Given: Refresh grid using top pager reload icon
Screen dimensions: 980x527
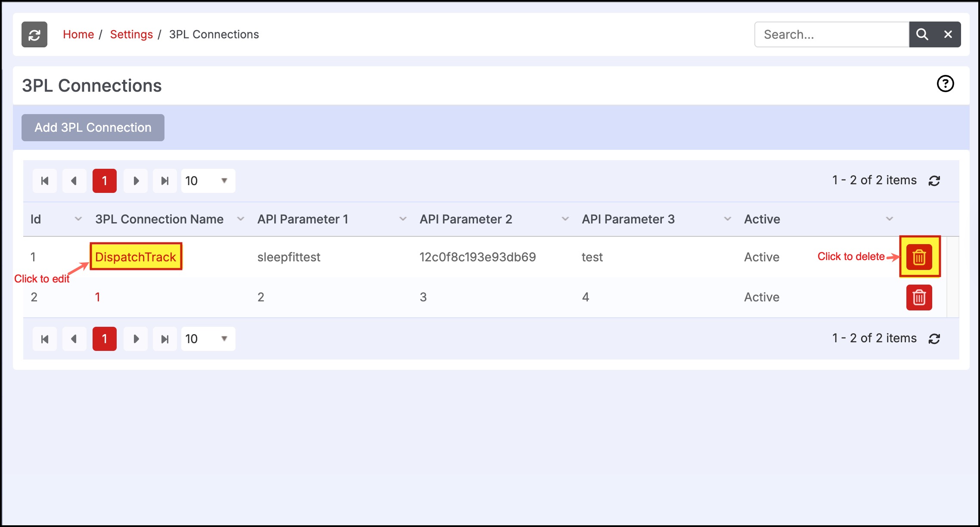Looking at the screenshot, I should coord(934,181).
